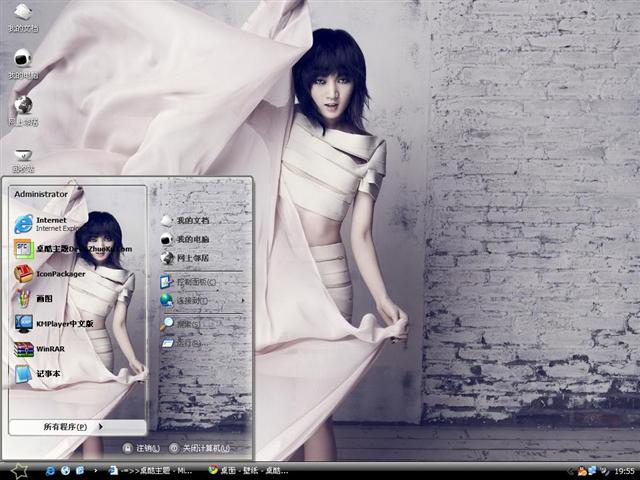This screenshot has height=480, width=640.
Task: Switch to the 桌面 - 壁纸 taskbar window
Action: click(x=248, y=469)
